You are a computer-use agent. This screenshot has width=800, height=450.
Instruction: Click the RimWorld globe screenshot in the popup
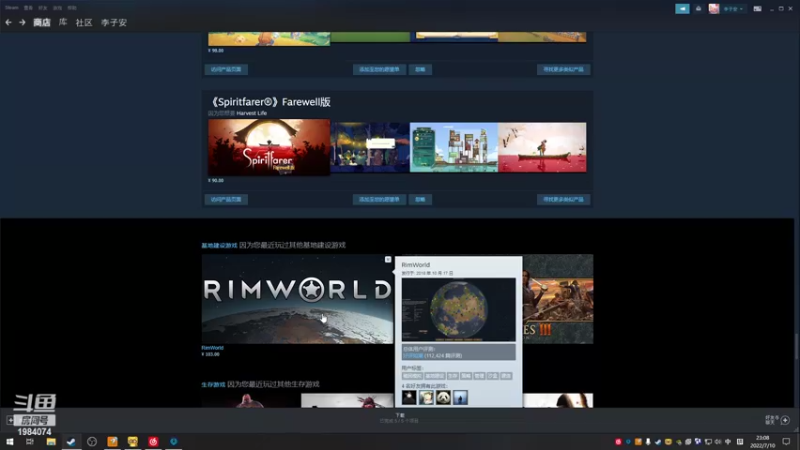459,310
